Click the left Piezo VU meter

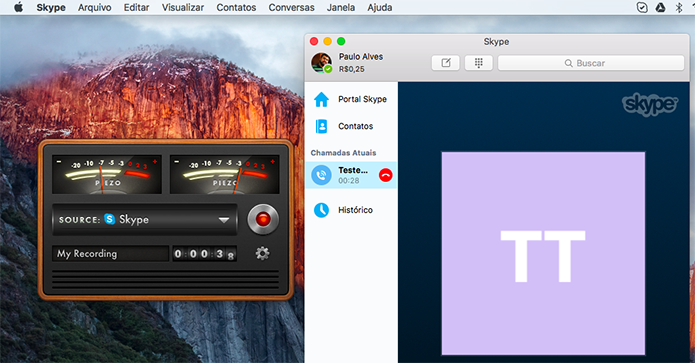coord(107,175)
